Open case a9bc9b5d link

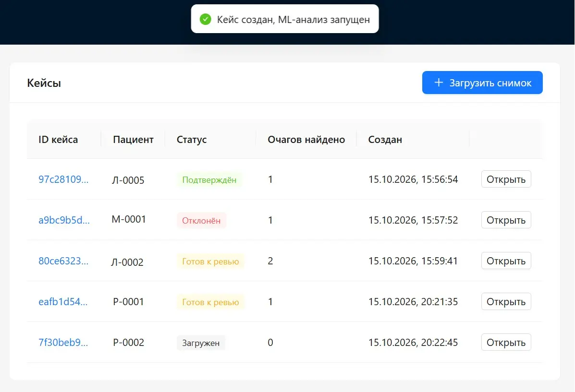[x=64, y=220]
